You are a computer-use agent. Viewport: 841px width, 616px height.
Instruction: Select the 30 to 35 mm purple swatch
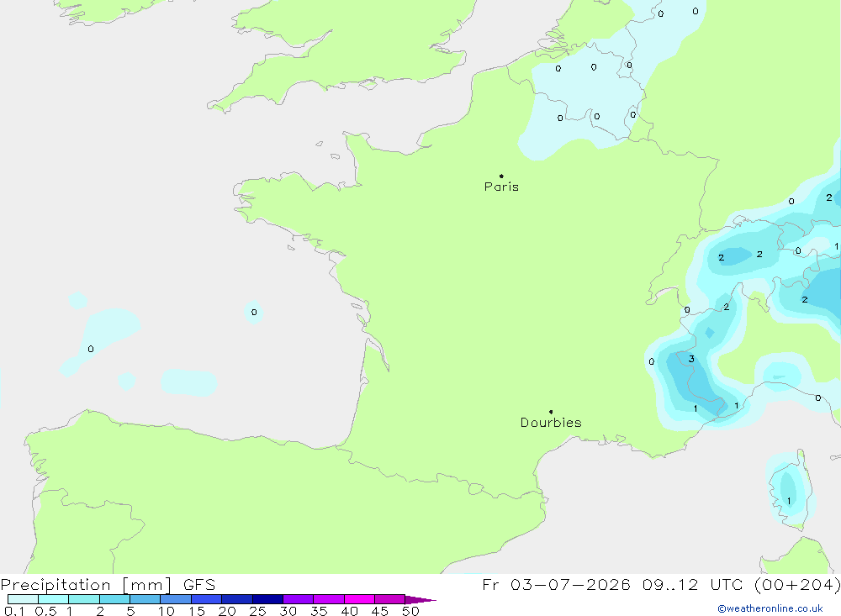pos(298,599)
